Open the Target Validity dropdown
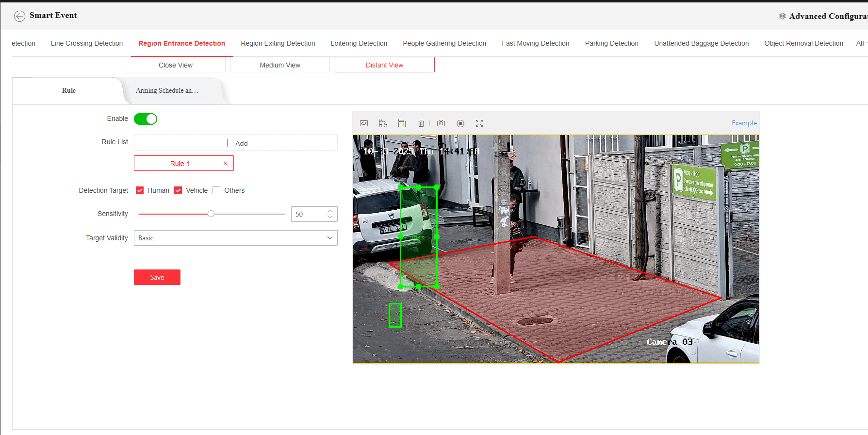Screen dimensions: 868x435 [235, 238]
